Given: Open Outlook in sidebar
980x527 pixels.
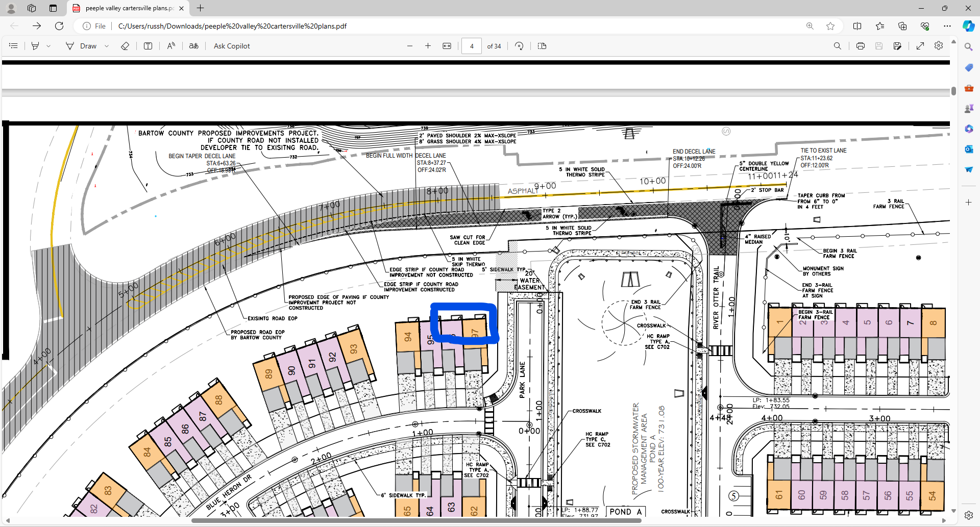Looking at the screenshot, I should tap(969, 149).
